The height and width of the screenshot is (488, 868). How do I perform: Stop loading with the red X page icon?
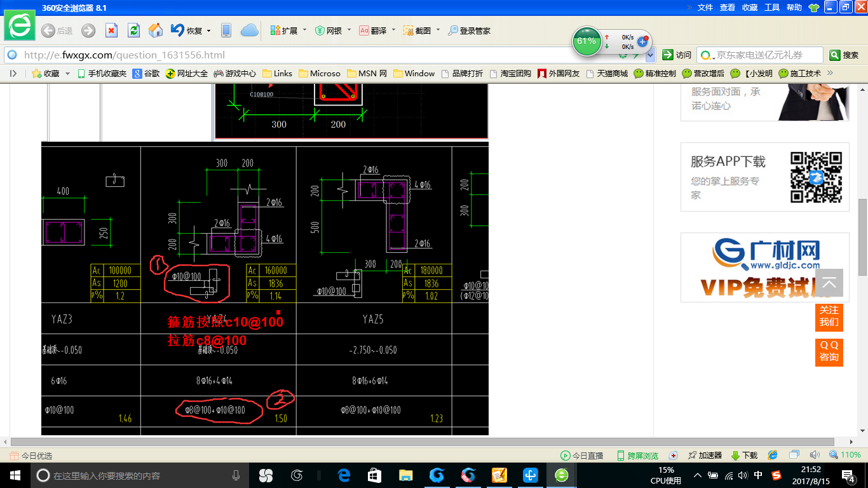click(x=111, y=30)
